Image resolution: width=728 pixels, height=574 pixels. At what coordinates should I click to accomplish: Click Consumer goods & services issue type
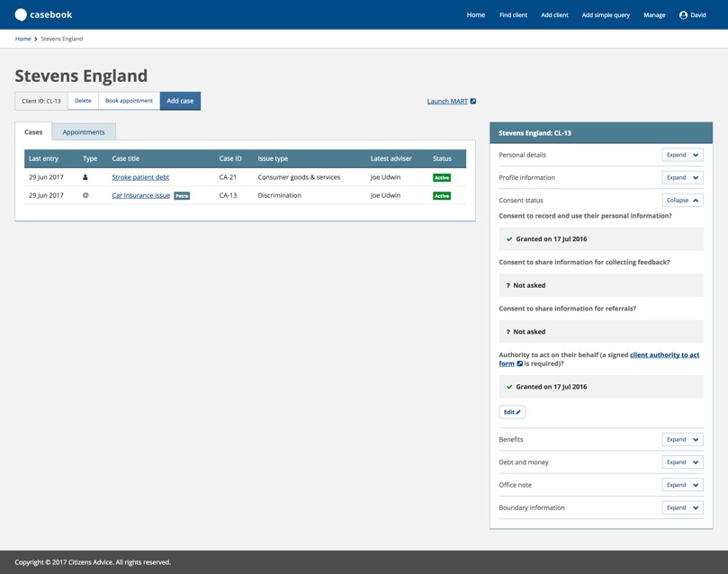(x=299, y=177)
